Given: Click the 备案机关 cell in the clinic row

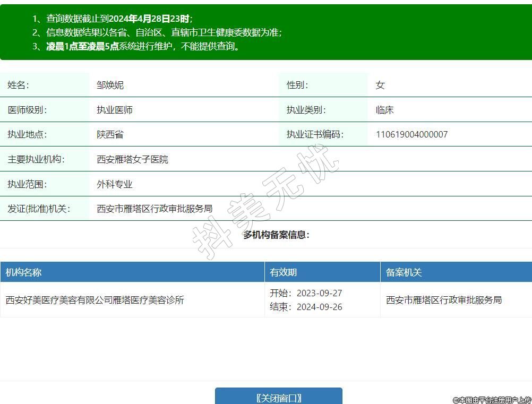Looking at the screenshot, I should pos(444,300).
